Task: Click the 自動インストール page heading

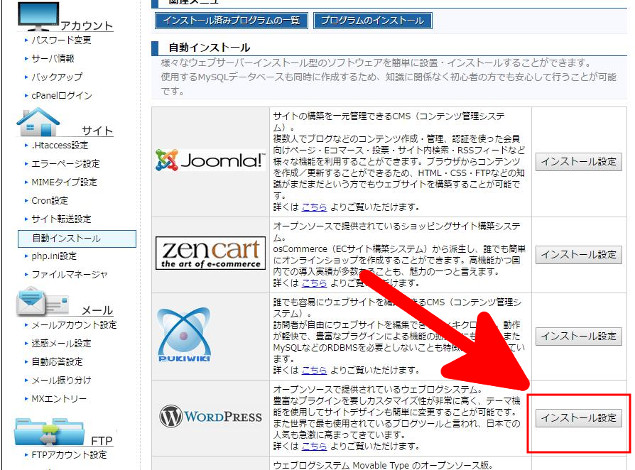Action: pos(209,48)
